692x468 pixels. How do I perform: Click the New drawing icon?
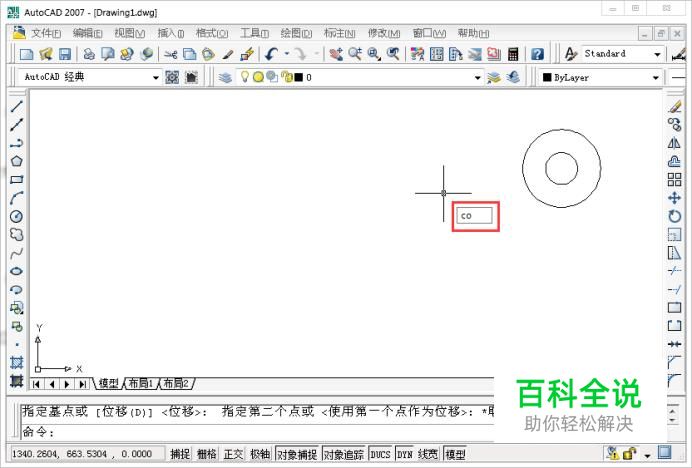(26, 54)
